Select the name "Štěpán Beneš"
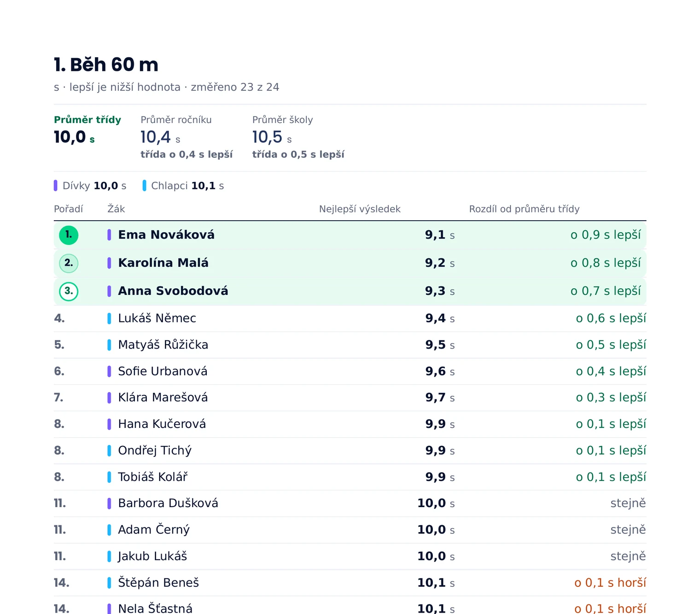The height and width of the screenshot is (614, 700). pos(158,583)
